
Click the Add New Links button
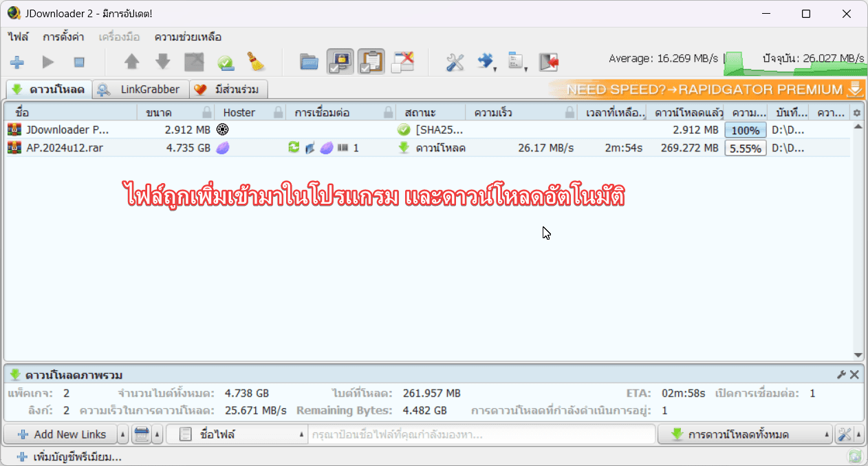tap(61, 434)
